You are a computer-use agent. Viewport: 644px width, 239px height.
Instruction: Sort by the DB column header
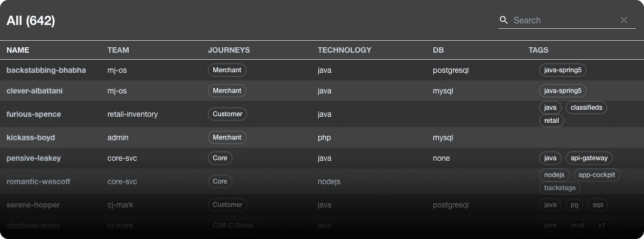pos(438,50)
